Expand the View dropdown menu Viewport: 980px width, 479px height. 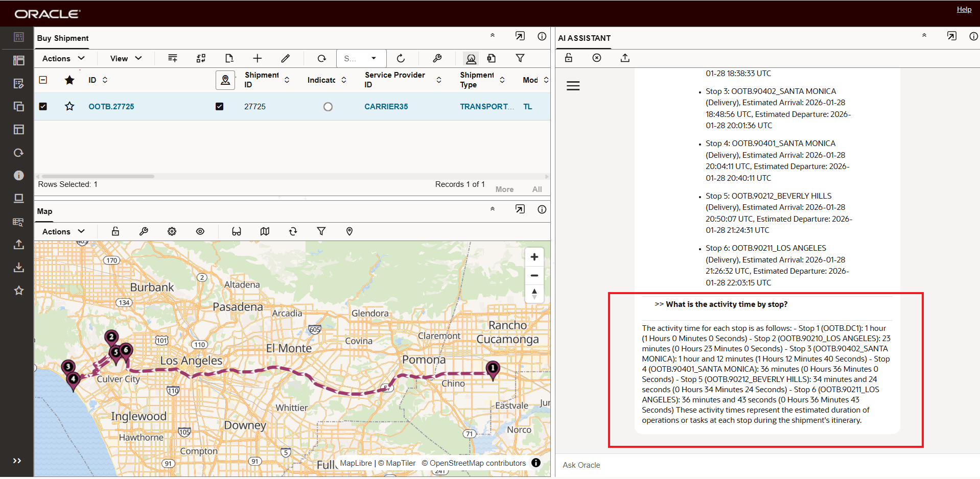(x=126, y=58)
